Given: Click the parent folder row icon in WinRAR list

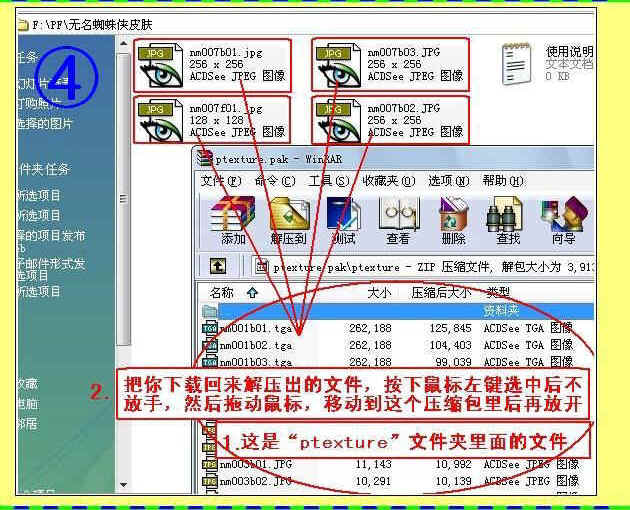Looking at the screenshot, I should coord(210,311).
